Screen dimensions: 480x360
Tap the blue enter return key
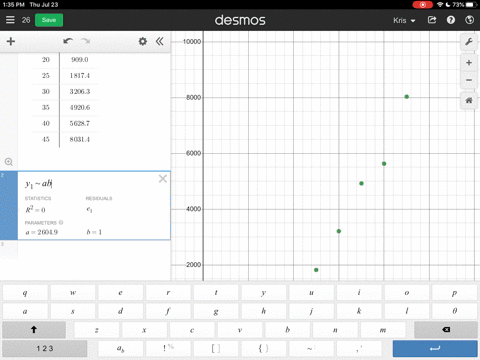pyautogui.click(x=435, y=349)
